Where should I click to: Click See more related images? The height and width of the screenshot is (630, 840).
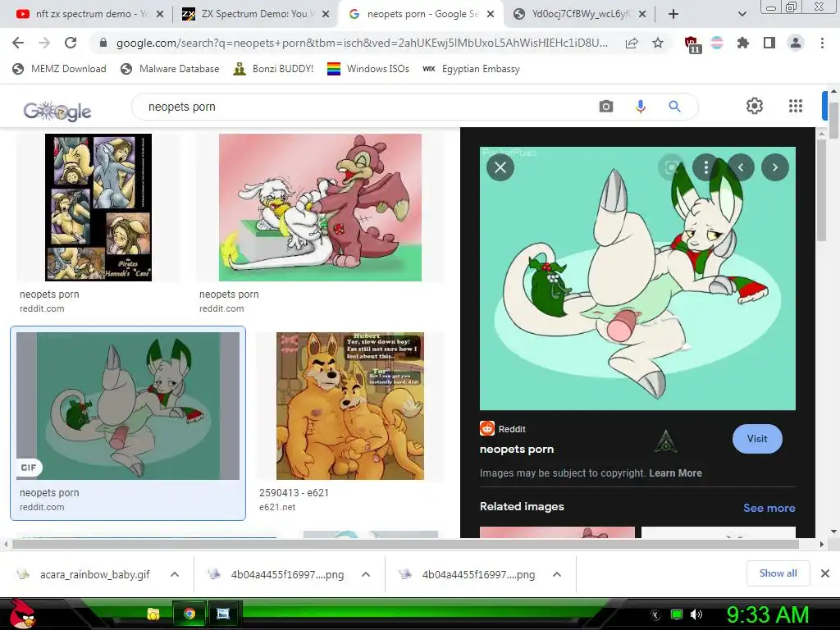pyautogui.click(x=769, y=508)
